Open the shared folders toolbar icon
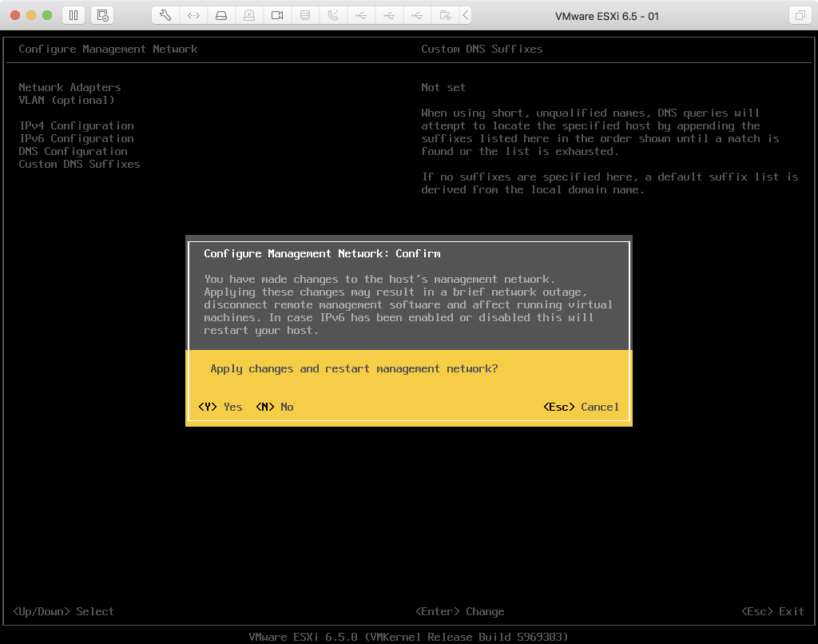The height and width of the screenshot is (644, 818). [x=445, y=15]
